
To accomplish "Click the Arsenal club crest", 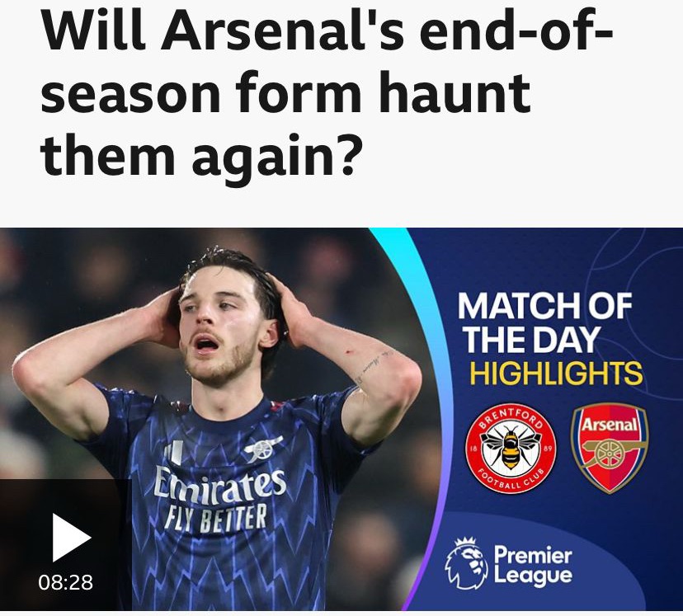I will coord(610,448).
